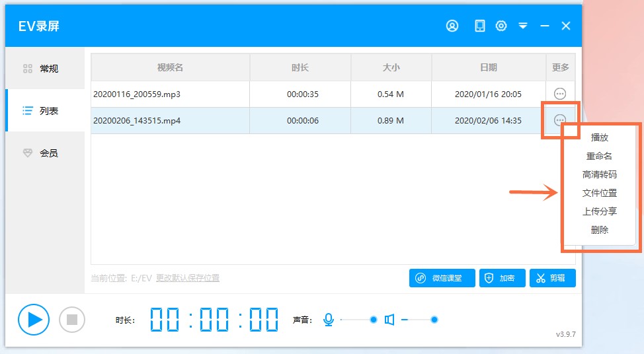The width and height of the screenshot is (644, 354).
Task: Click 删除 to delete the video
Action: (x=599, y=230)
